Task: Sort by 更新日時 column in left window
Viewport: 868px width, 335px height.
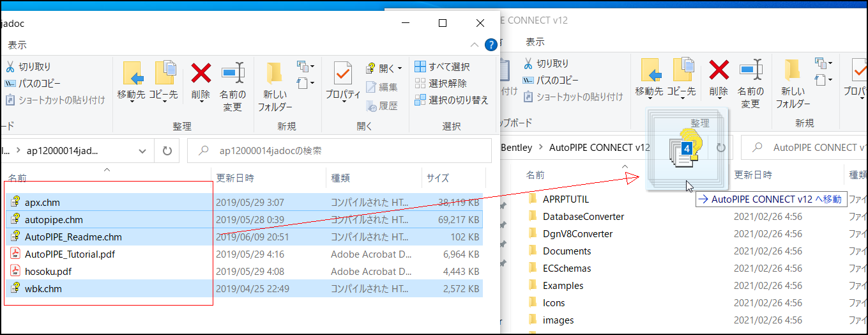Action: click(268, 178)
